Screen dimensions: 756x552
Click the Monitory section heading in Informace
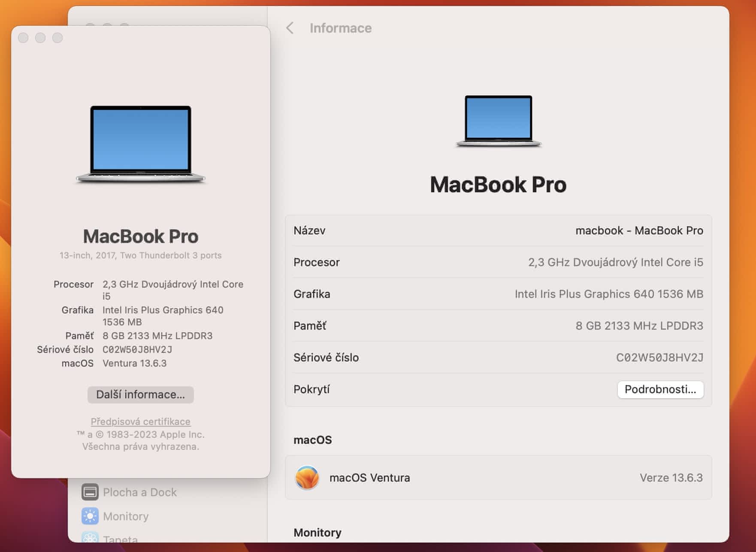pyautogui.click(x=318, y=533)
